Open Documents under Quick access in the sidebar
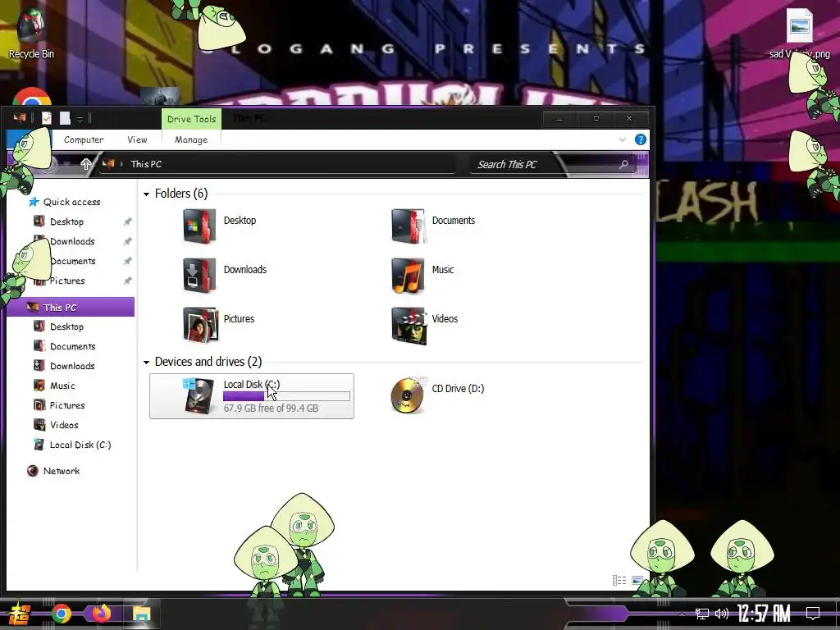 73,262
